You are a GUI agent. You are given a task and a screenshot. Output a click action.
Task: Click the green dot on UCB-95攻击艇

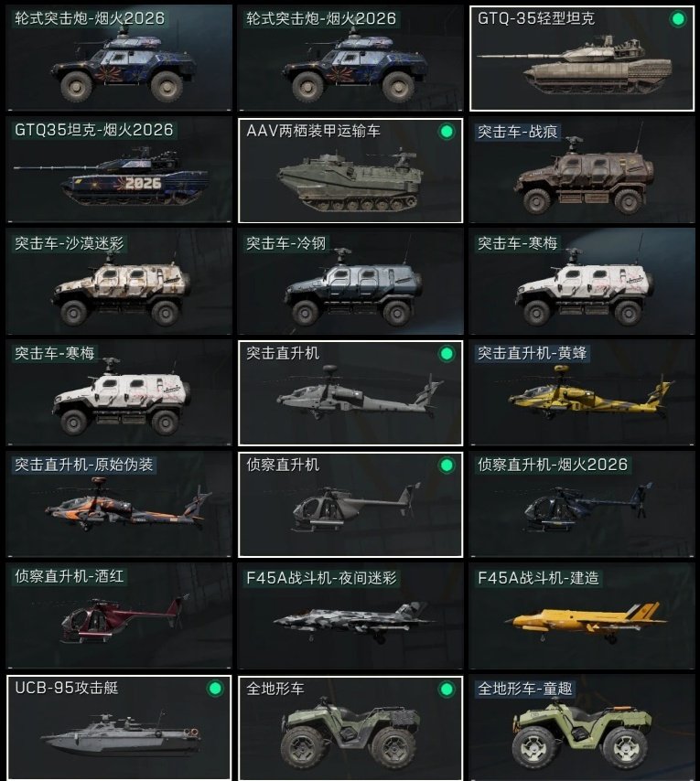(x=215, y=689)
